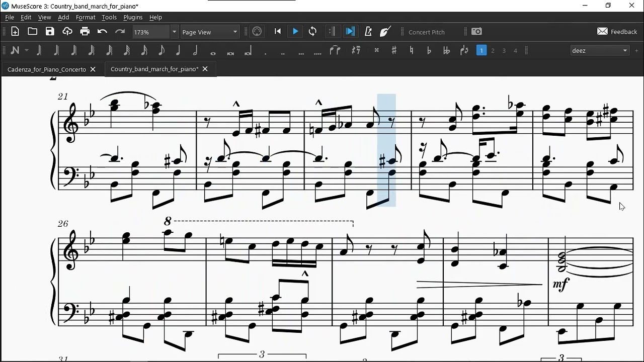Select the crescendo hairpin in score
This screenshot has height=362, width=644.
479,285
